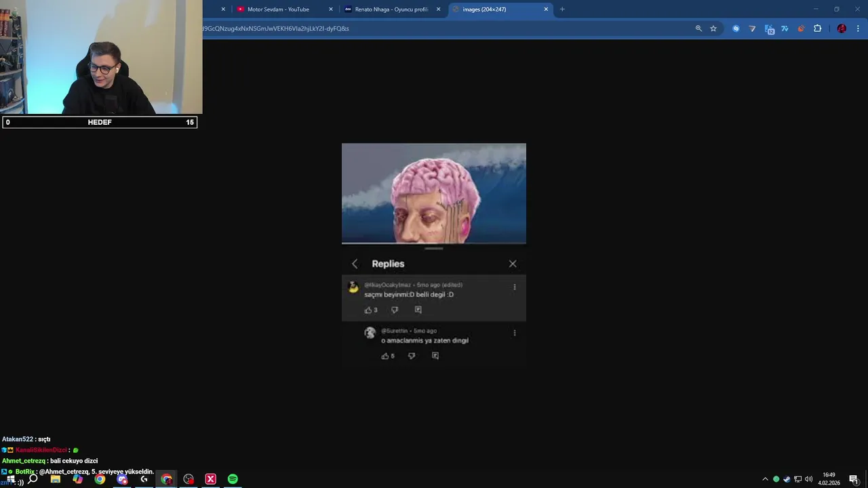
Task: Close the Renato Nhaga tab
Action: tap(439, 9)
